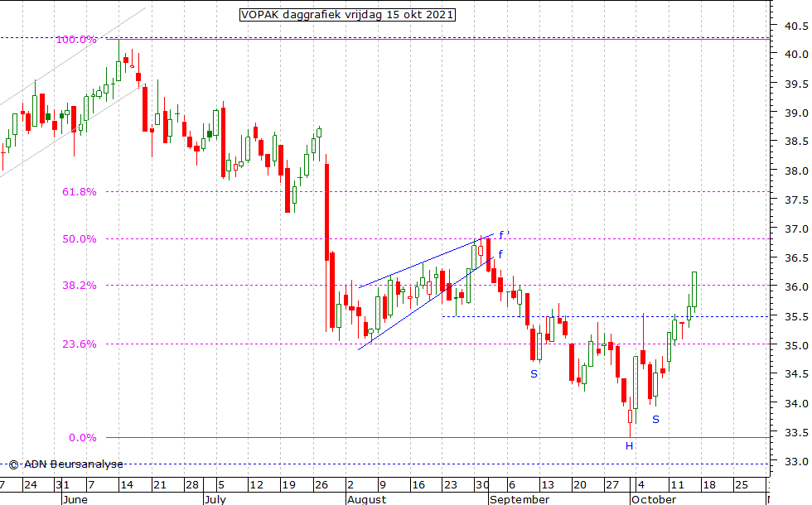Select the "19" date label on the time axis

pyautogui.click(x=289, y=485)
